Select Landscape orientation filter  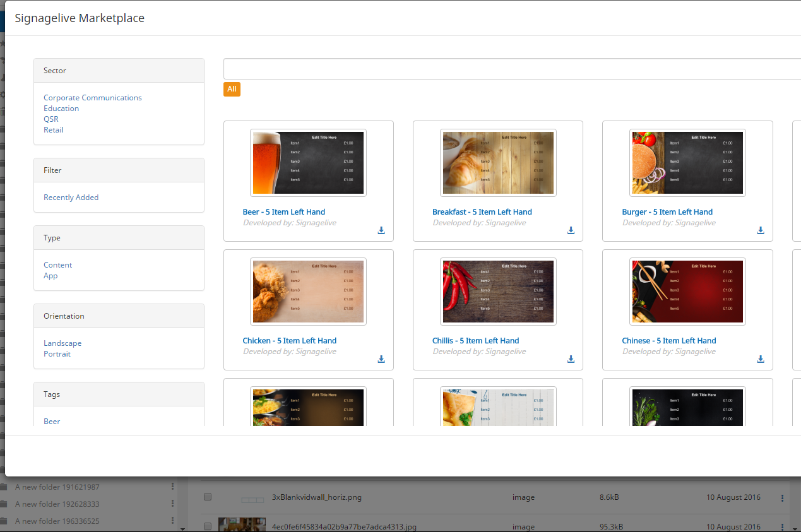pos(62,343)
